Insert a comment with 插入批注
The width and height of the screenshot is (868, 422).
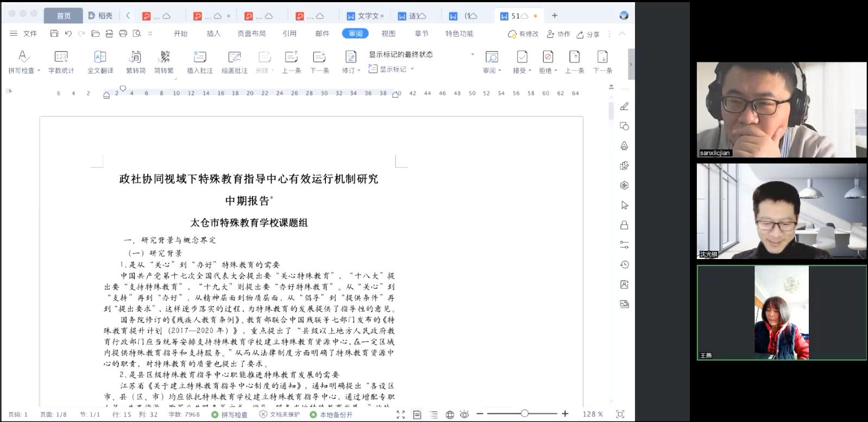click(200, 62)
